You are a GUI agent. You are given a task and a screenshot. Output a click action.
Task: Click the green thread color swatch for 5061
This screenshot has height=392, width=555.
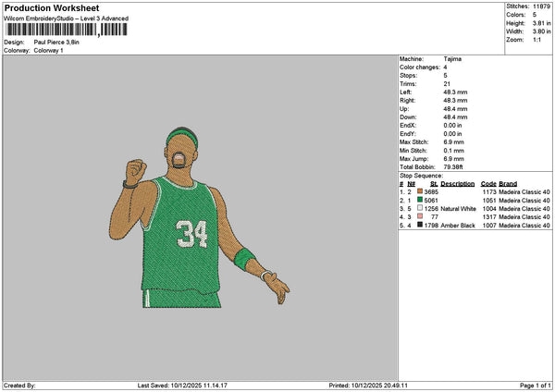coord(420,200)
